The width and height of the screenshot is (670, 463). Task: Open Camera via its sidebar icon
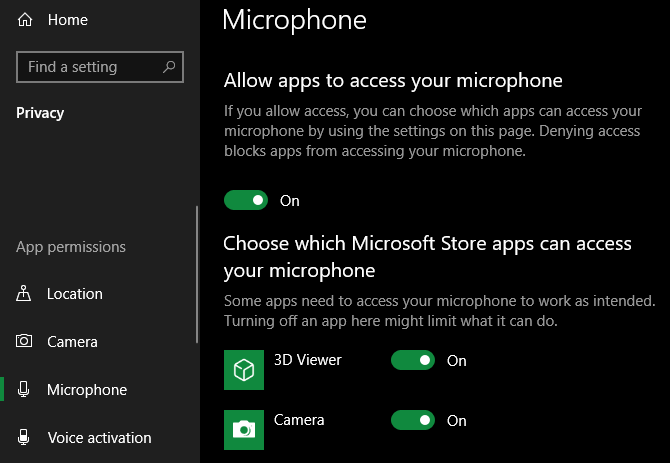click(25, 342)
